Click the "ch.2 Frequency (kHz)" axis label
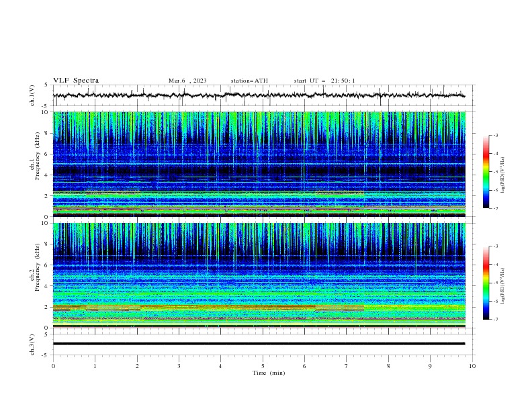532x411 pixels. (34, 267)
